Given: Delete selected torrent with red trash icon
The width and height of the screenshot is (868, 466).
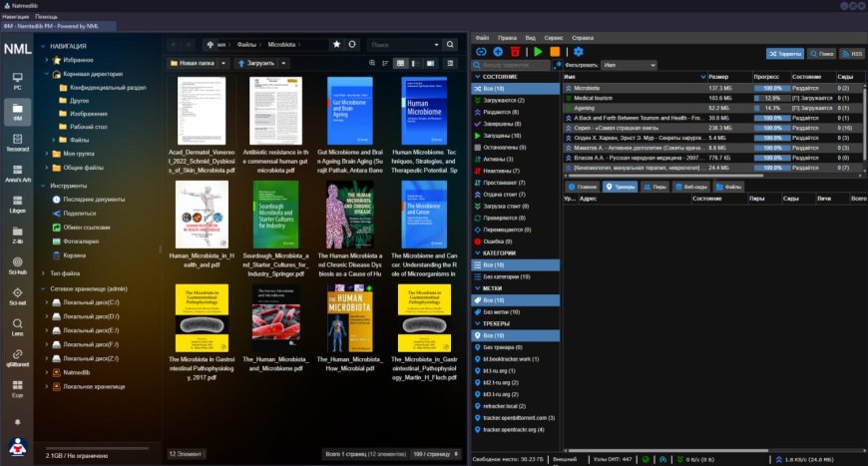Looking at the screenshot, I should point(515,52).
